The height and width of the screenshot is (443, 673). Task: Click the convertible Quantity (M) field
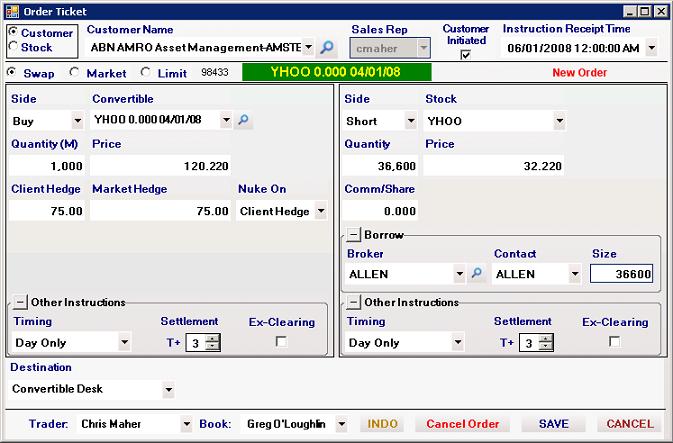click(x=46, y=166)
